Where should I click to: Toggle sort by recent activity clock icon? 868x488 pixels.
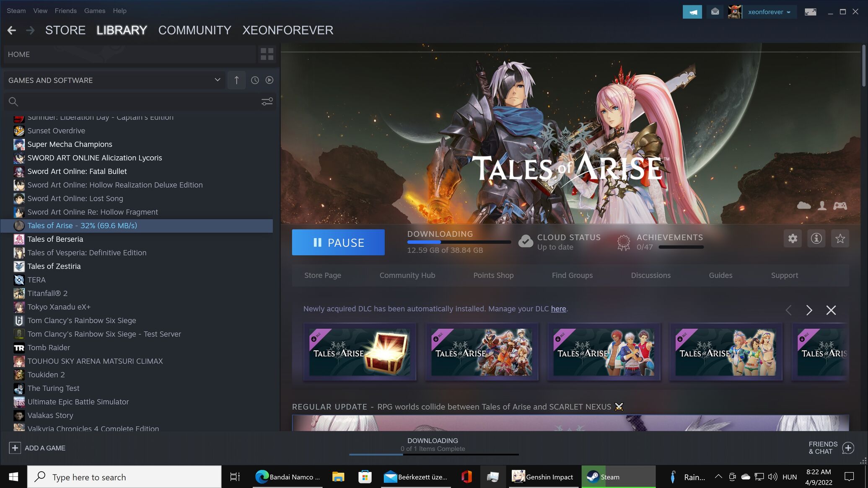[255, 80]
